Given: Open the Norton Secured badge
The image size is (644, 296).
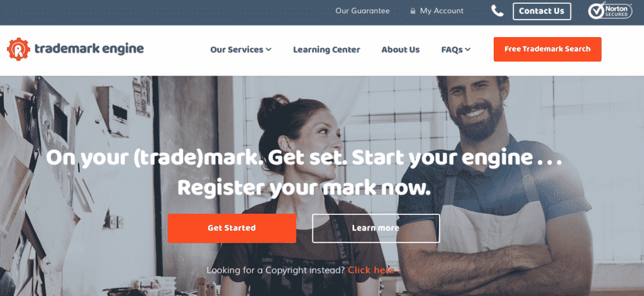Looking at the screenshot, I should tap(610, 11).
